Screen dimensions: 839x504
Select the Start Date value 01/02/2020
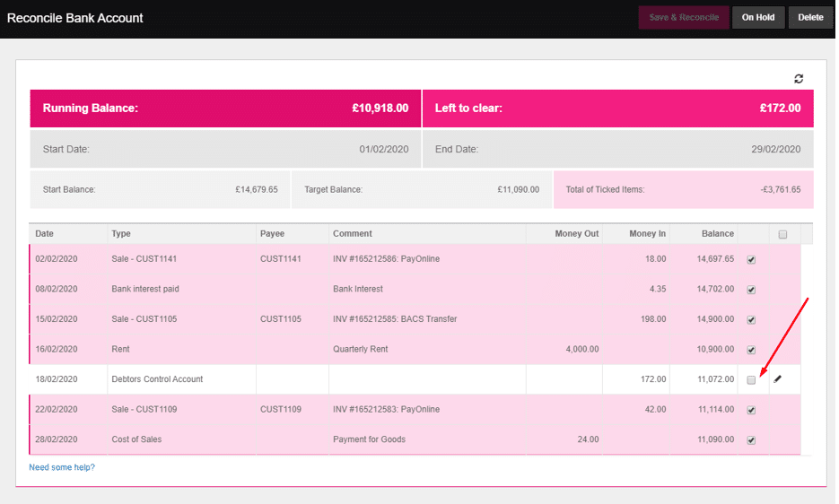[384, 149]
